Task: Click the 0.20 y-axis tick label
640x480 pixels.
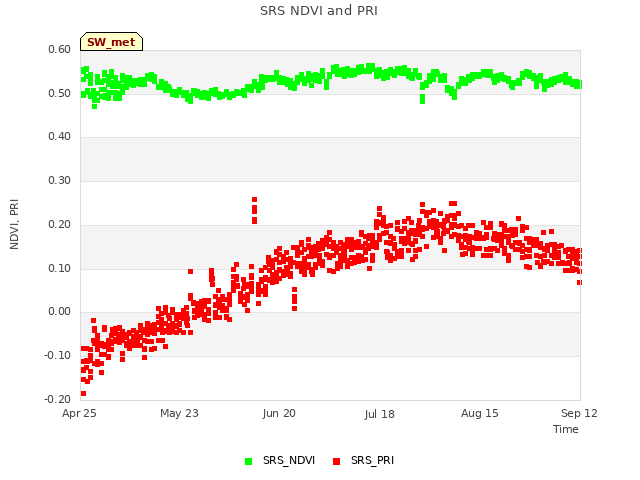Action: pos(60,224)
